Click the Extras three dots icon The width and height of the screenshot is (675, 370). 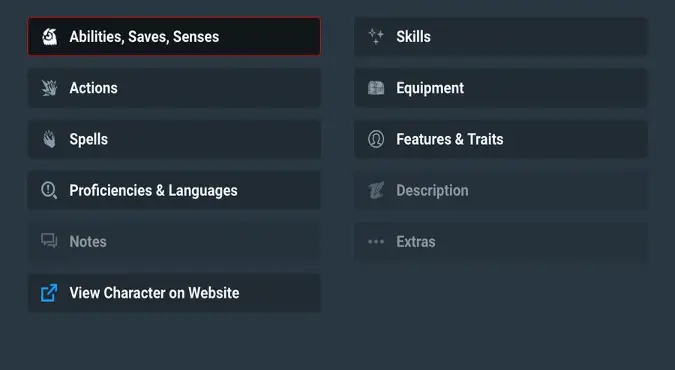[376, 242]
